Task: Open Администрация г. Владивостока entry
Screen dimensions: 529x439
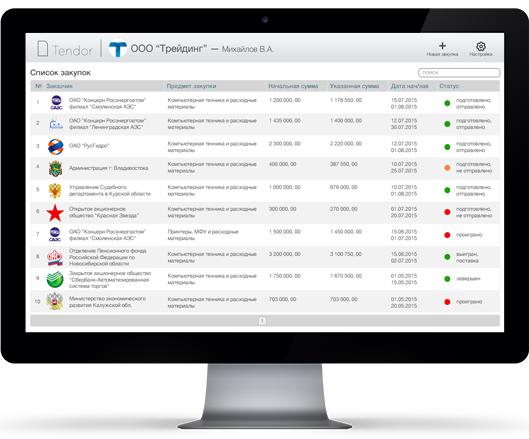Action: [x=108, y=168]
